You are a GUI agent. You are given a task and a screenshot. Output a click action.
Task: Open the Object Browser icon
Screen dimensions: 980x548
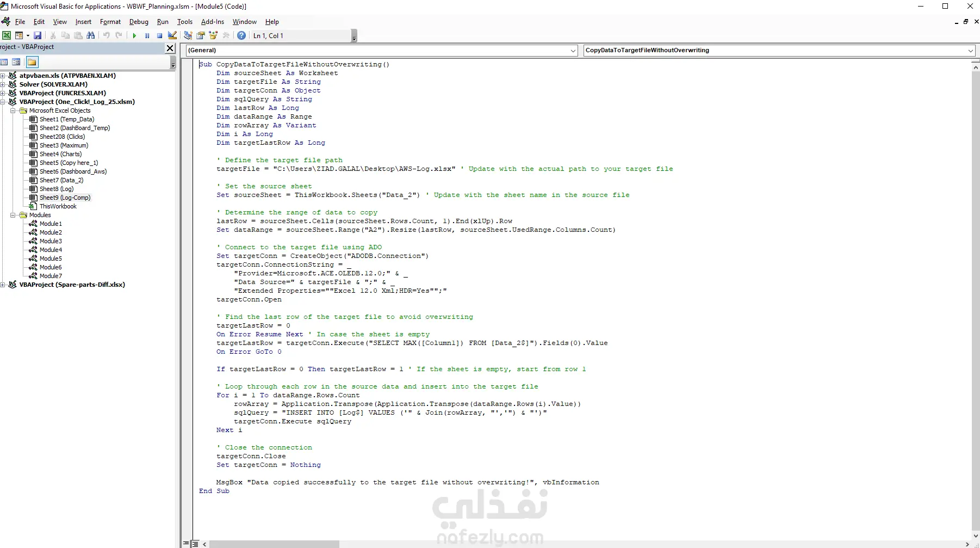pos(213,35)
